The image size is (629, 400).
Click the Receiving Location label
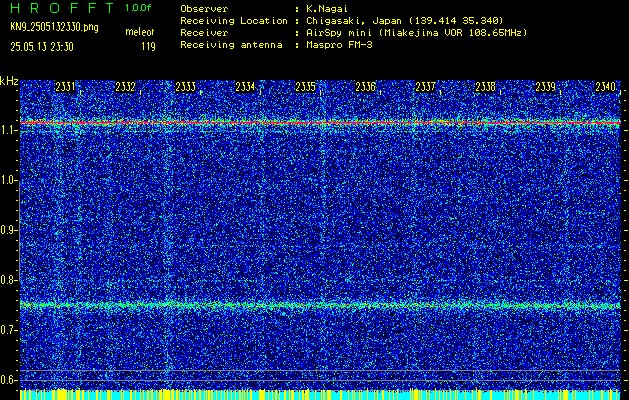click(234, 20)
